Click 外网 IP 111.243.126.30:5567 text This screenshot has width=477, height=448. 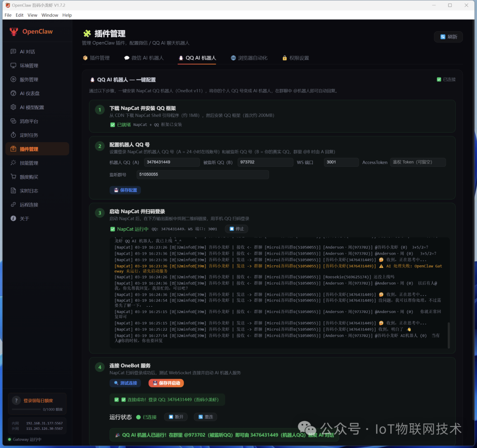click(45, 429)
